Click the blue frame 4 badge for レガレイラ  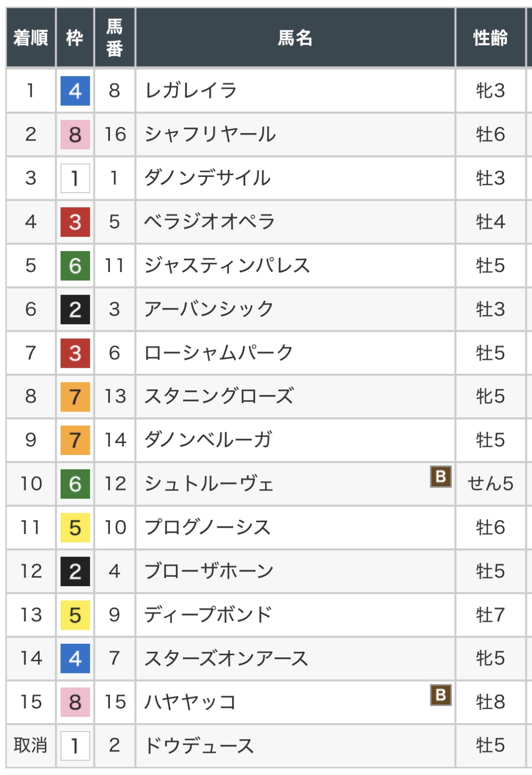click(x=75, y=91)
